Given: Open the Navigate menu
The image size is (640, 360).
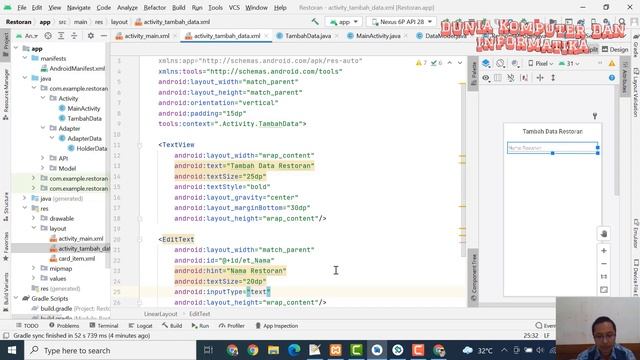Looking at the screenshot, I should coord(78,8).
